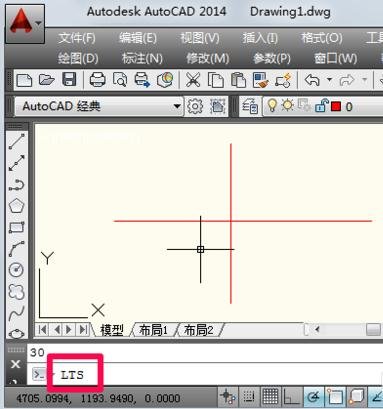Click the red layer 0 color swatch
383x409 pixels.
point(336,107)
